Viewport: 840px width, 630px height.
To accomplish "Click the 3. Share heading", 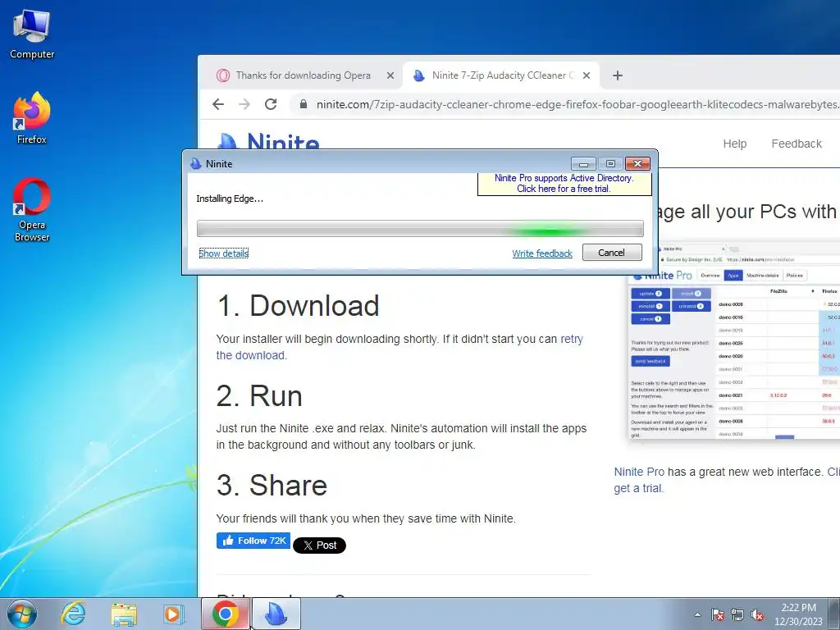I will point(272,486).
